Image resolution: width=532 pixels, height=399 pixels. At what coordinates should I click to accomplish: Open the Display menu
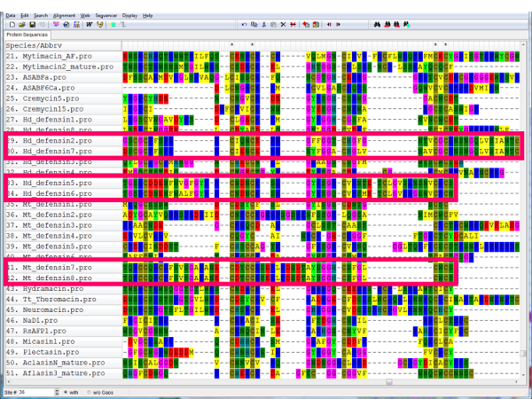(129, 15)
